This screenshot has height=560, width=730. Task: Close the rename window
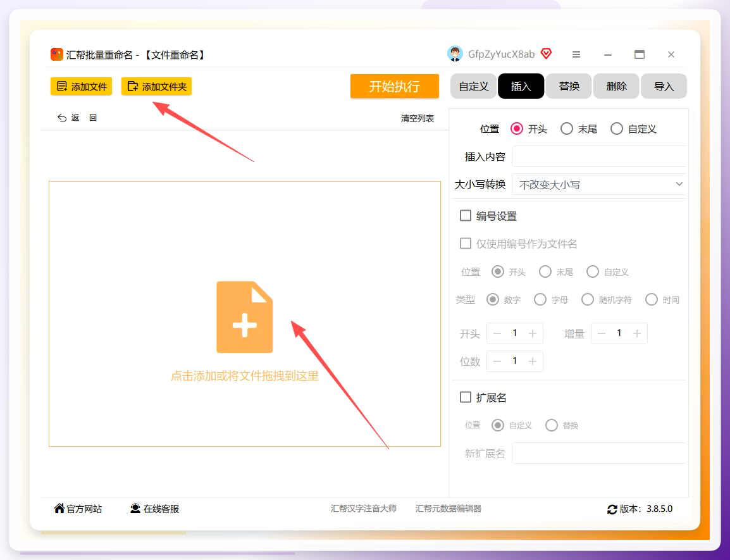coord(671,54)
